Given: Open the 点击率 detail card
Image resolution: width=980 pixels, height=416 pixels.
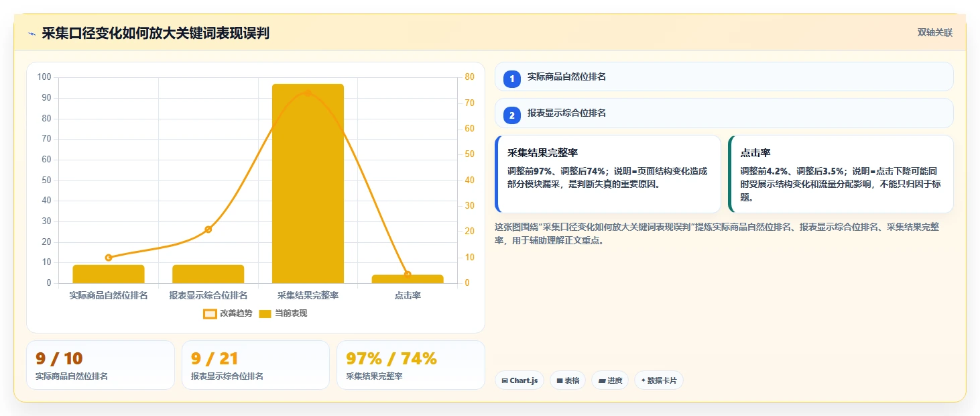Looking at the screenshot, I should click(x=841, y=174).
